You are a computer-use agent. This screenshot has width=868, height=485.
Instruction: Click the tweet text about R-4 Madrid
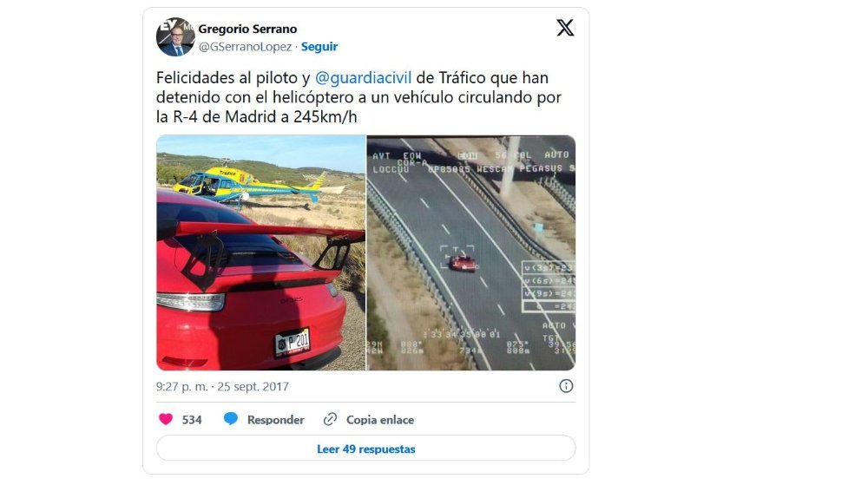[x=358, y=97]
